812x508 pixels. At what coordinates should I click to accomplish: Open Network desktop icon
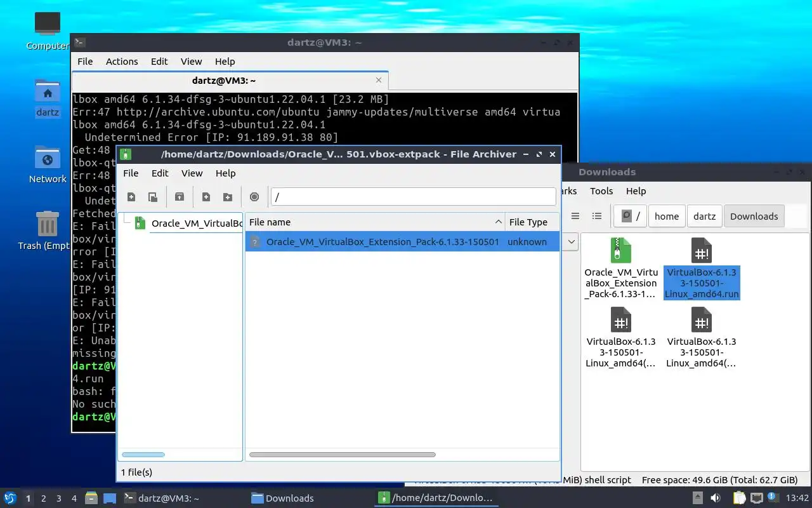(x=48, y=165)
